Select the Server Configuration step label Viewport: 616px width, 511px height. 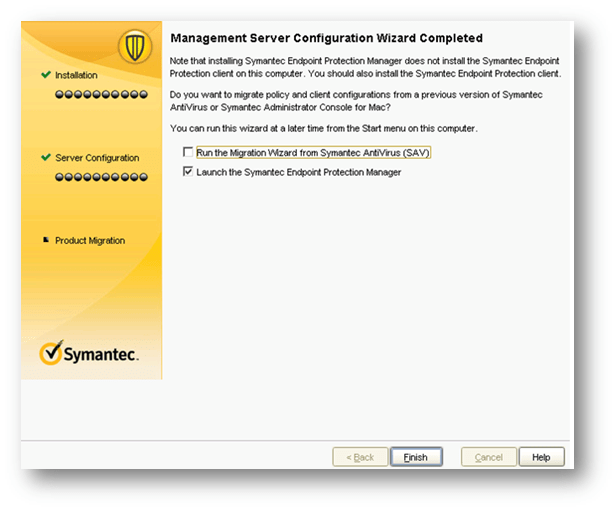click(97, 158)
